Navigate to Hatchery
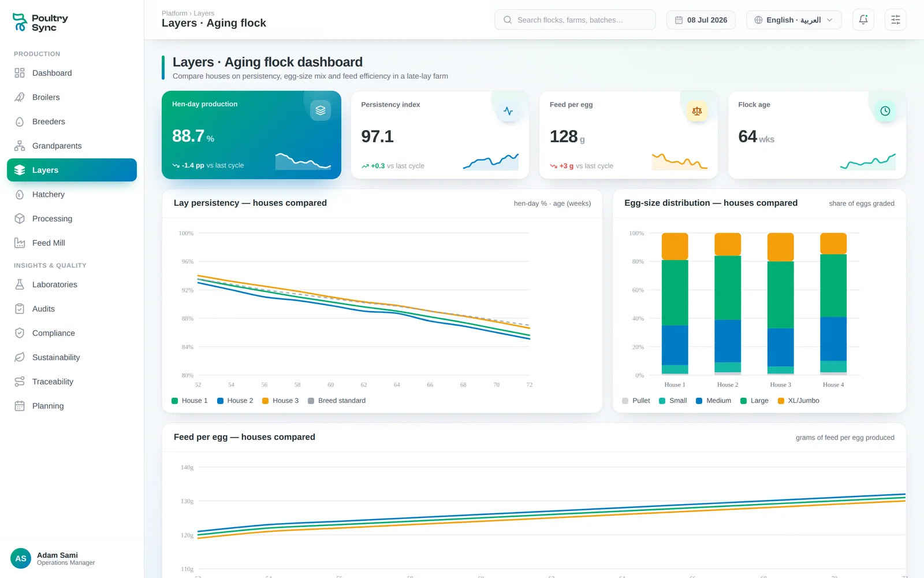924x578 pixels. (72, 194)
